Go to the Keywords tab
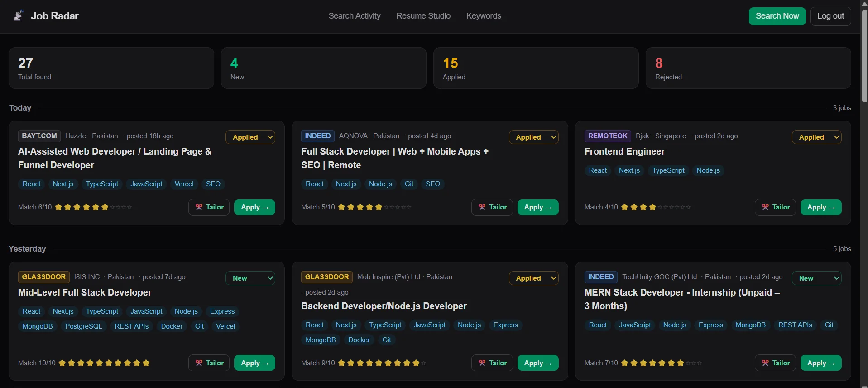The width and height of the screenshot is (868, 388). (484, 16)
